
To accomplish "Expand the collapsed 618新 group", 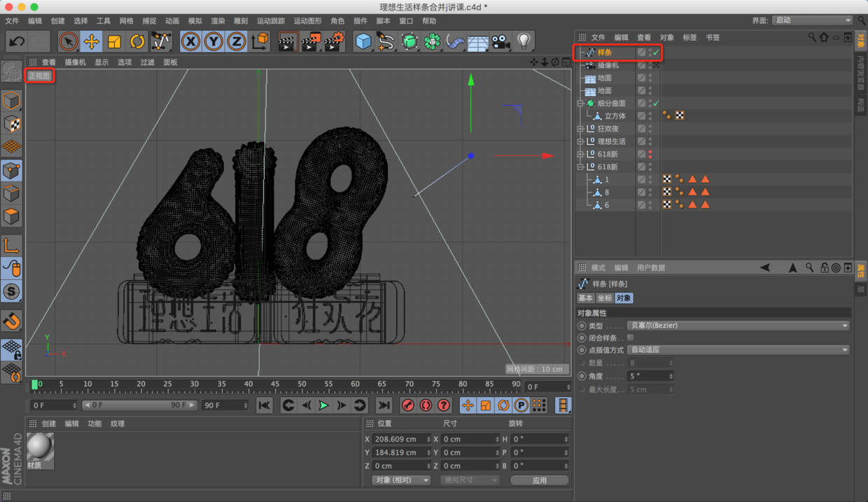I will 580,154.
